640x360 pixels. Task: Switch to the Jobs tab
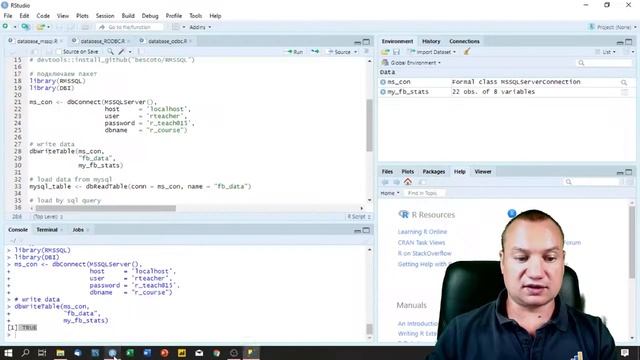coord(78,230)
